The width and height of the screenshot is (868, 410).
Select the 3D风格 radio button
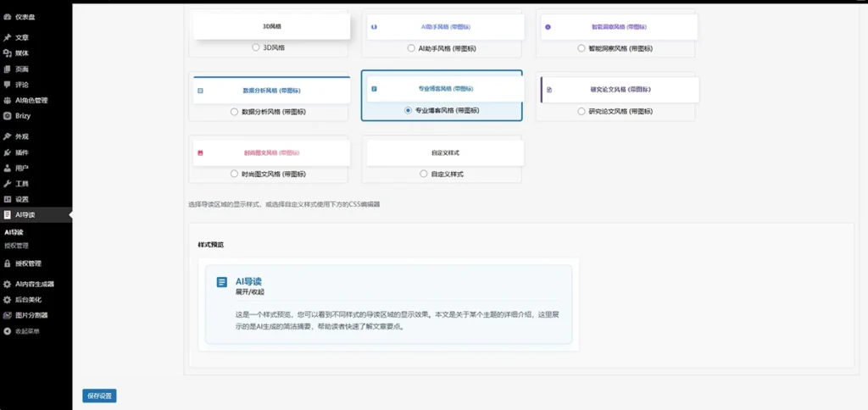(x=256, y=48)
